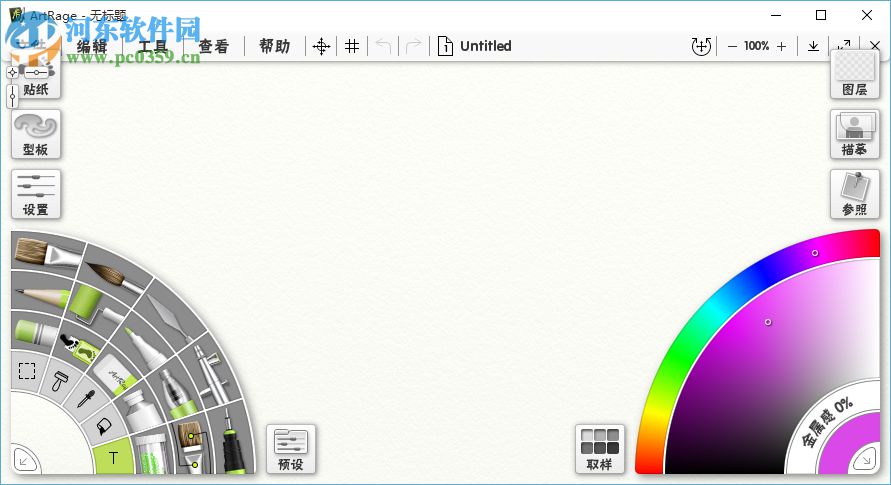Click the 100% zoom value

coord(757,45)
